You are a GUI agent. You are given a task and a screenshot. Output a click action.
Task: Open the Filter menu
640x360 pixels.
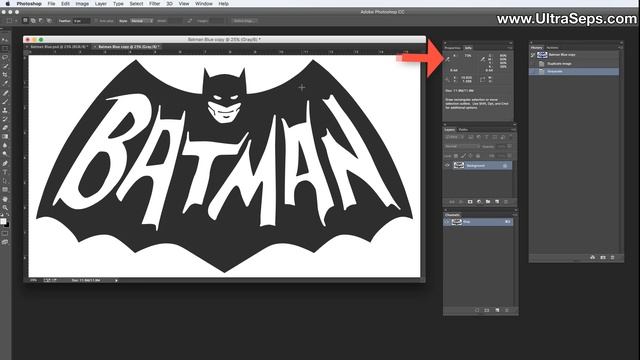tap(154, 3)
